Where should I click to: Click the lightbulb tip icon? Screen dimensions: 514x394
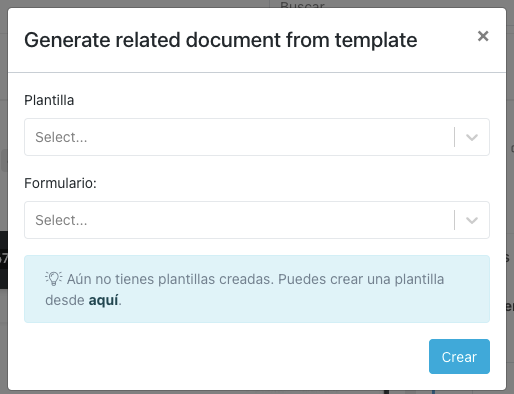pyautogui.click(x=53, y=278)
